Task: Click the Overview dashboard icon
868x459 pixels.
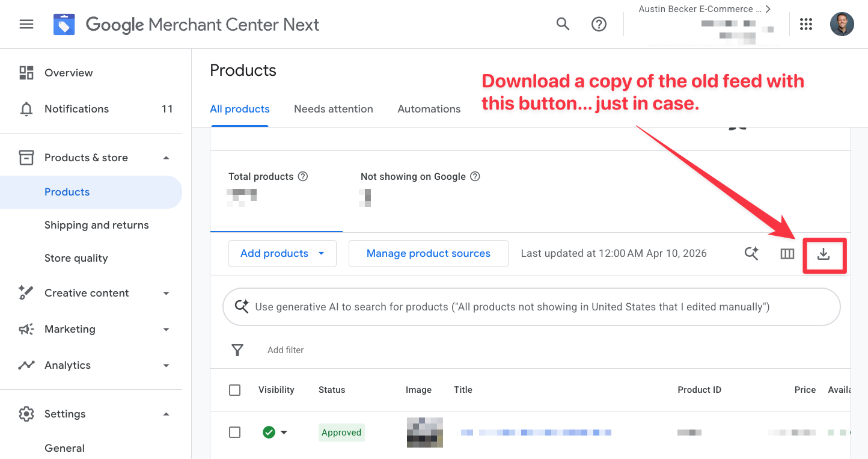Action: (26, 73)
